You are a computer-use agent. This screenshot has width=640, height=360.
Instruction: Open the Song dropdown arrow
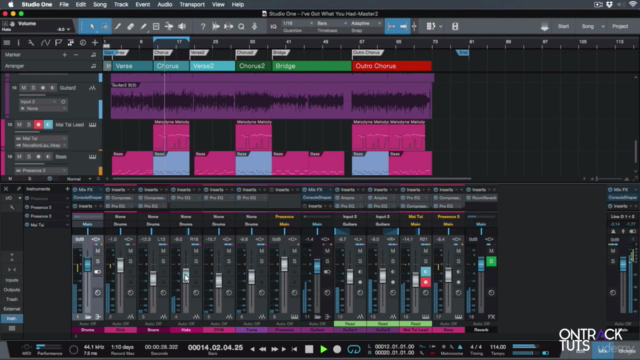[x=603, y=27]
